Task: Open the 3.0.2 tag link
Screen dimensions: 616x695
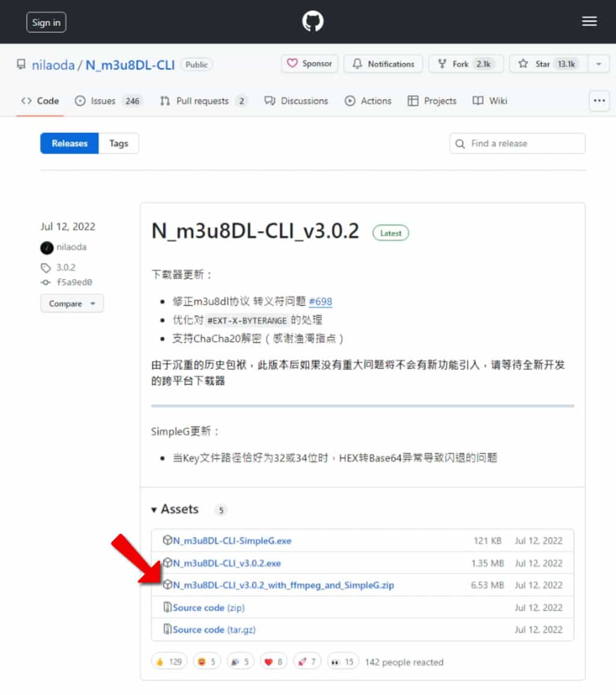Action: [66, 268]
